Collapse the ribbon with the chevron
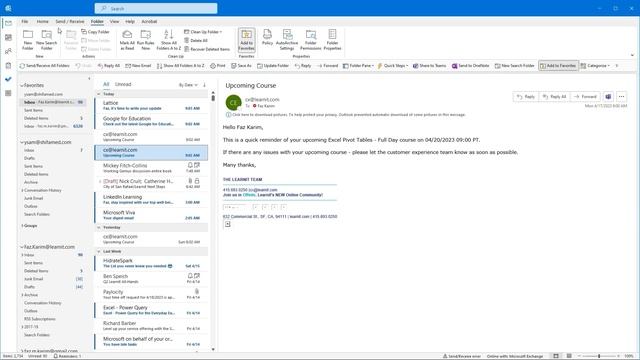 click(x=632, y=55)
